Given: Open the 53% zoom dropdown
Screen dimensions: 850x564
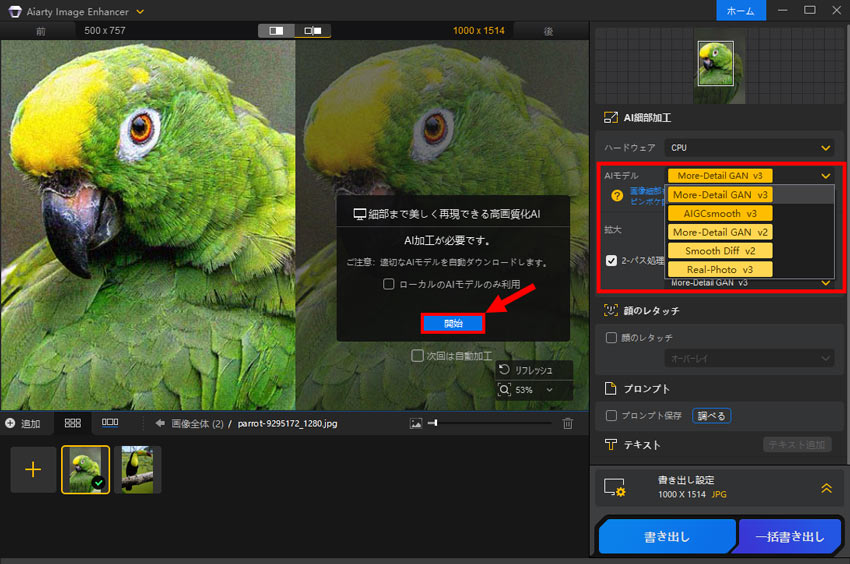Looking at the screenshot, I should click(x=550, y=389).
